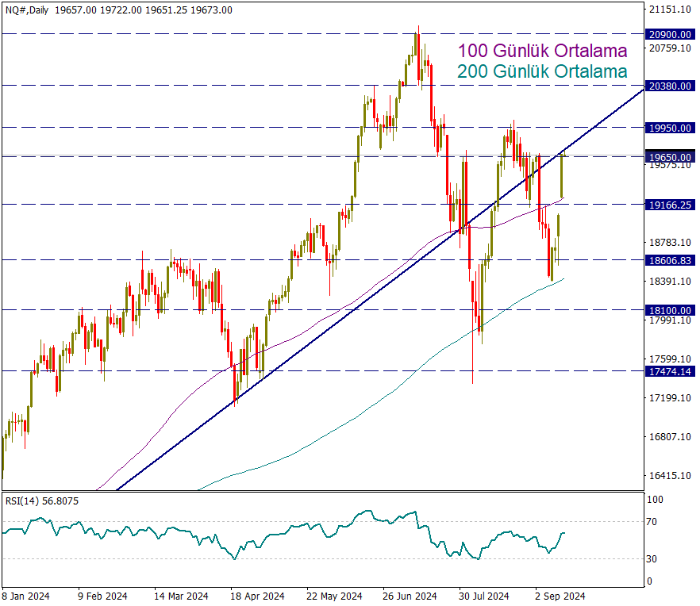This screenshot has height=606, width=700.
Task: Select the 18100.00 price level label
Action: click(670, 310)
